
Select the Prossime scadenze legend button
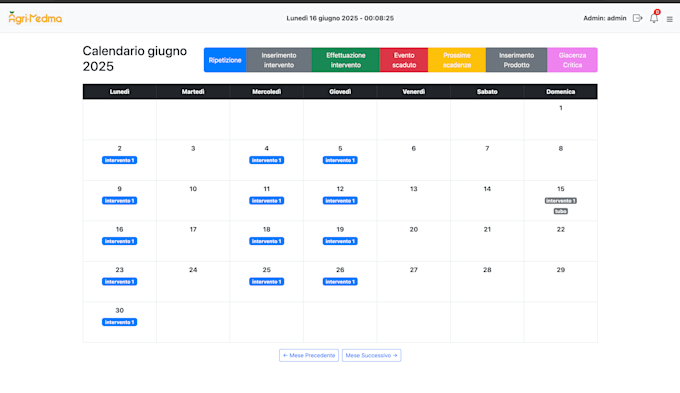coord(457,60)
